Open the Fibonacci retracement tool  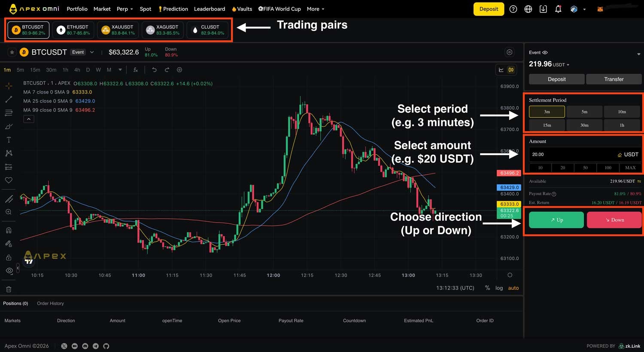pos(9,113)
